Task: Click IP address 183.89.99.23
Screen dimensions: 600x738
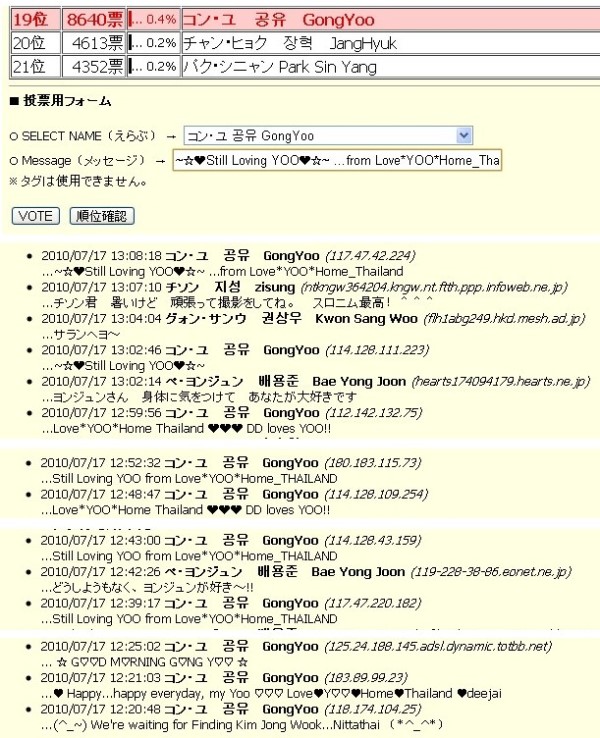Action: (366, 678)
